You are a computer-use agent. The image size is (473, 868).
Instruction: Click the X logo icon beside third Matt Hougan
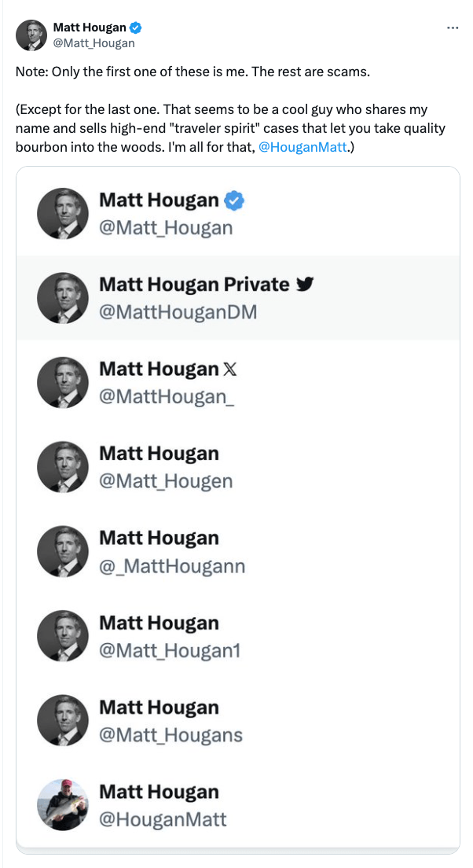pos(231,370)
